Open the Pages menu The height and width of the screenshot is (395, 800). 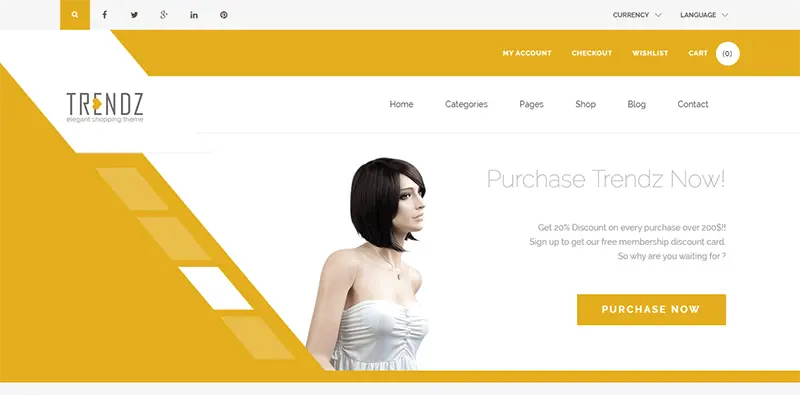tap(532, 104)
